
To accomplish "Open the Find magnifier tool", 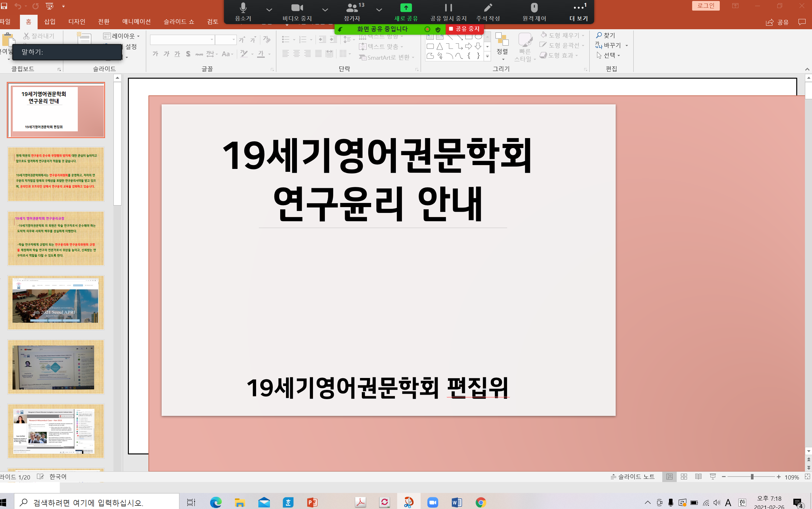I will [x=605, y=35].
